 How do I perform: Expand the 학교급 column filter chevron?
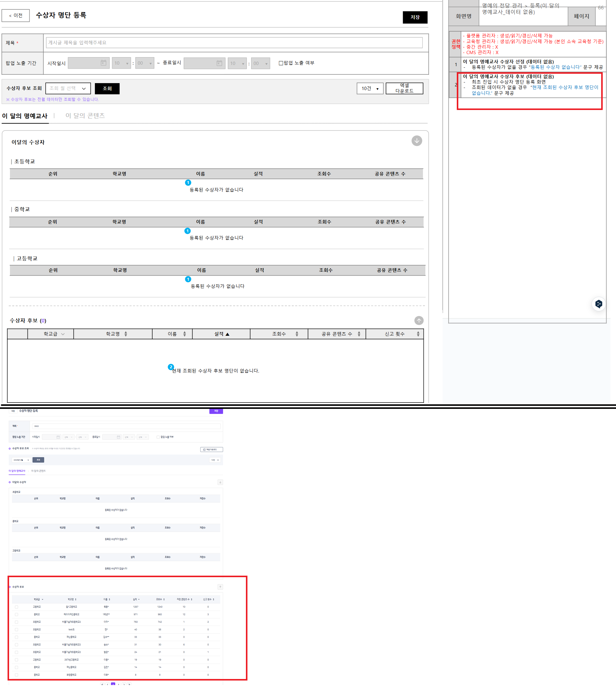pyautogui.click(x=63, y=334)
